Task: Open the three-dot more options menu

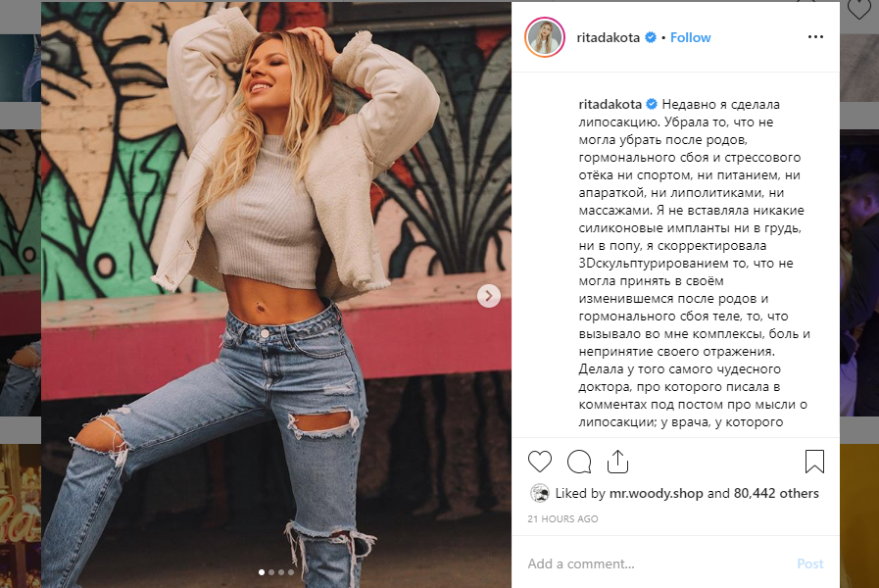Action: coord(815,37)
